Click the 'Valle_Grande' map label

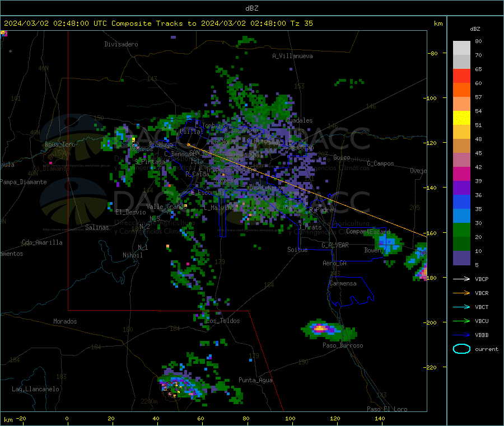click(x=166, y=206)
